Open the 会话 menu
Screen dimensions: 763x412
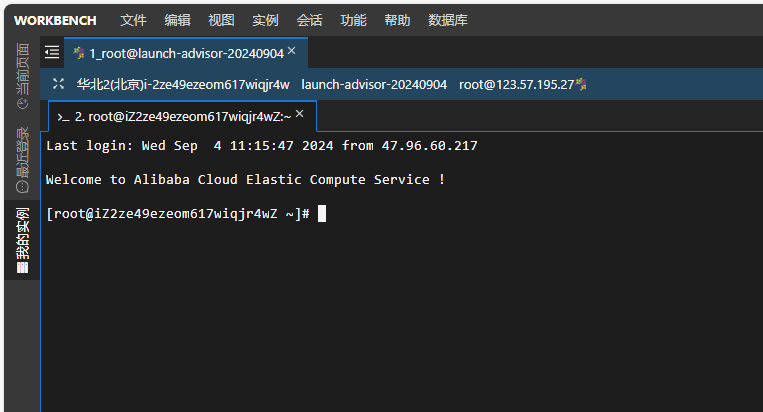[x=309, y=20]
